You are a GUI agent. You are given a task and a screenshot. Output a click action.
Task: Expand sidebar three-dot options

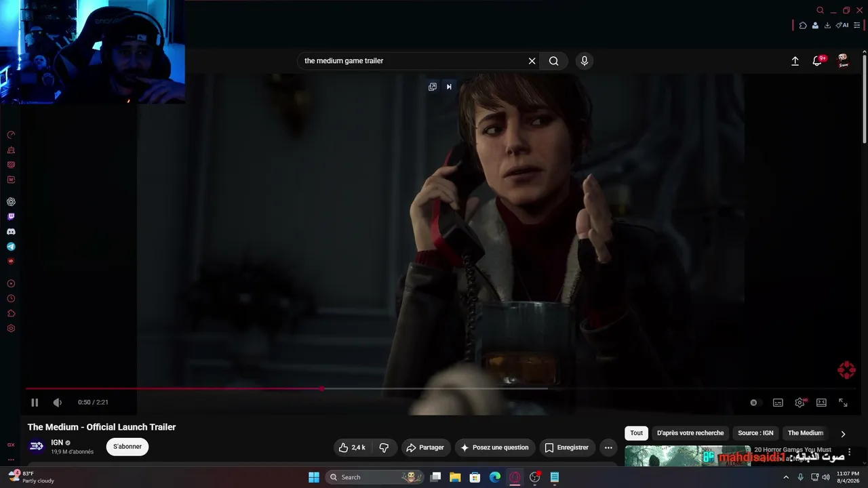coord(11,459)
